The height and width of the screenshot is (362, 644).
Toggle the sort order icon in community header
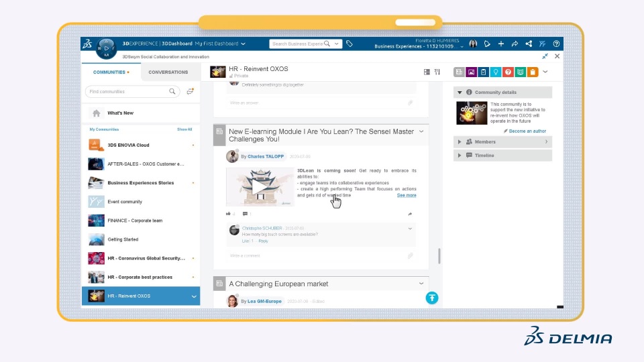437,72
